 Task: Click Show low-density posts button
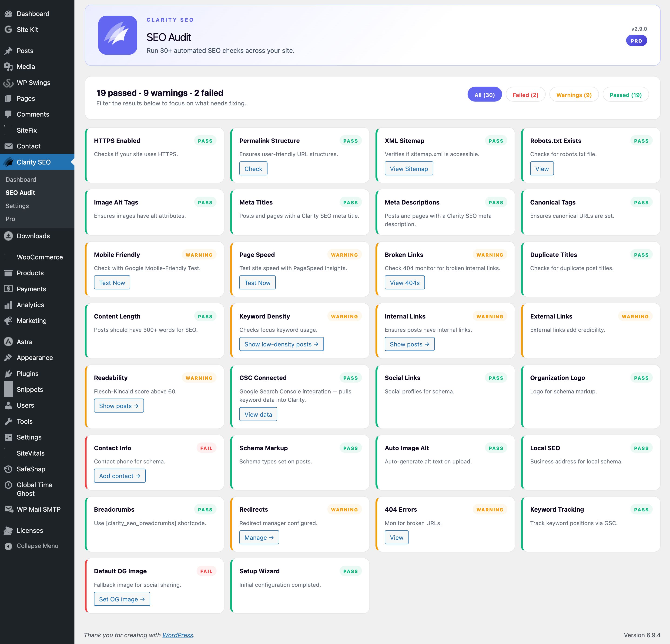281,344
